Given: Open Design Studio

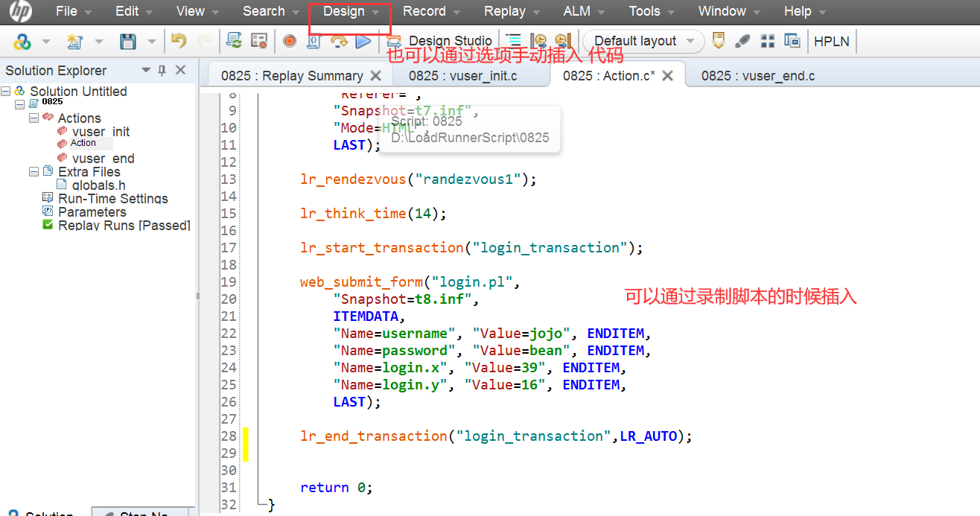Looking at the screenshot, I should coord(439,41).
